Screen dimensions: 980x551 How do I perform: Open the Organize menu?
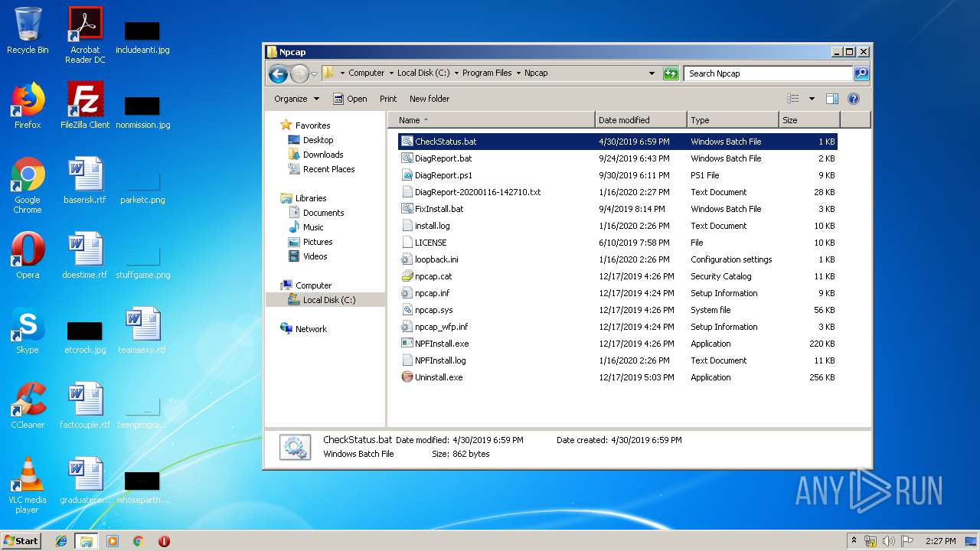pos(296,99)
